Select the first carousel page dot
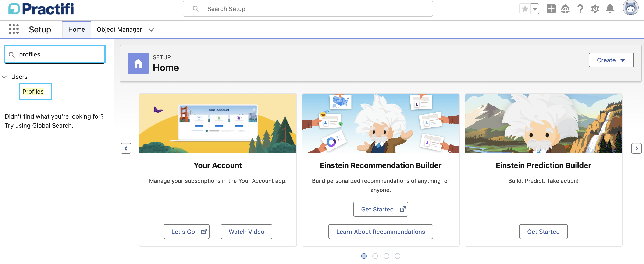This screenshot has height=264, width=644. pyautogui.click(x=364, y=256)
